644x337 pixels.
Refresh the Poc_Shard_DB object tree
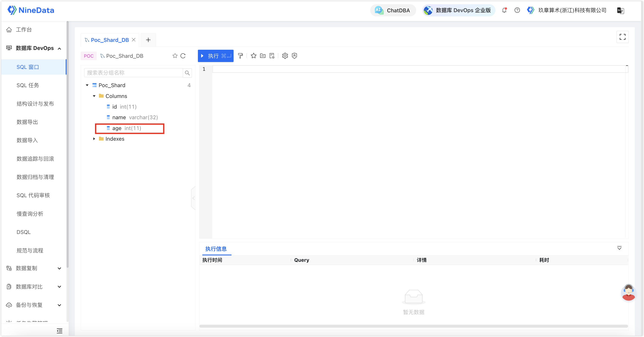pyautogui.click(x=183, y=56)
